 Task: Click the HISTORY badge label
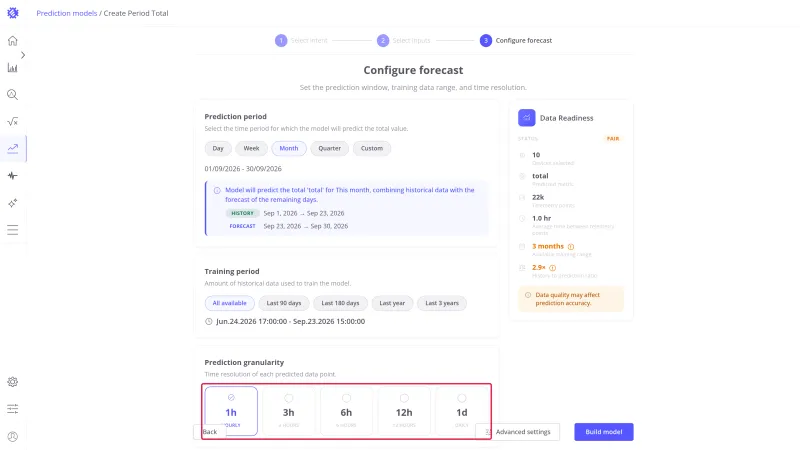tap(242, 213)
